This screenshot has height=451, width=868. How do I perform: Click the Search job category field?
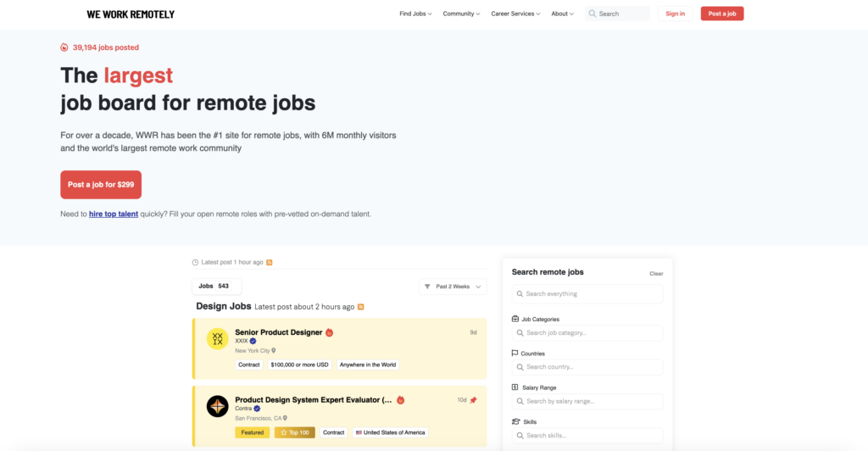tap(587, 333)
